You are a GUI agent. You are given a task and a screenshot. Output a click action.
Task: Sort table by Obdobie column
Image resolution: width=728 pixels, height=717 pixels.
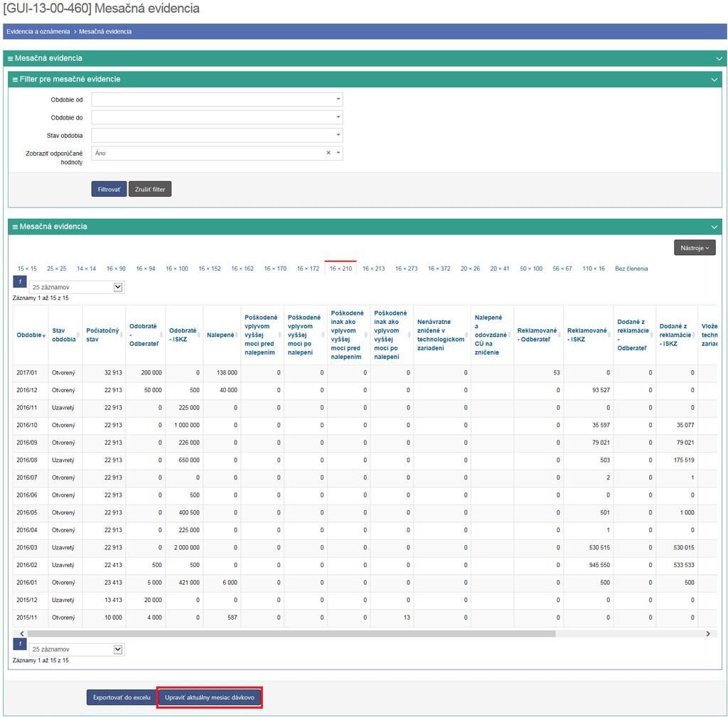31,335
